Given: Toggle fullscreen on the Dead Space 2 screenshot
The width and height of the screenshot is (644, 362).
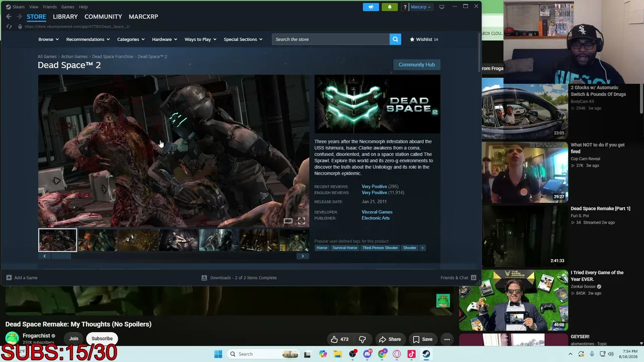Looking at the screenshot, I should 301,221.
